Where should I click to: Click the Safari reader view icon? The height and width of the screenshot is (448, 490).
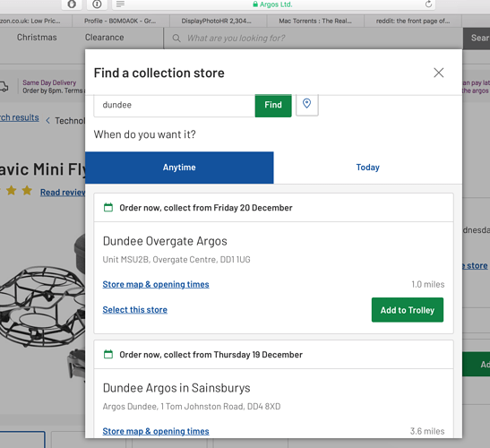point(120,4)
